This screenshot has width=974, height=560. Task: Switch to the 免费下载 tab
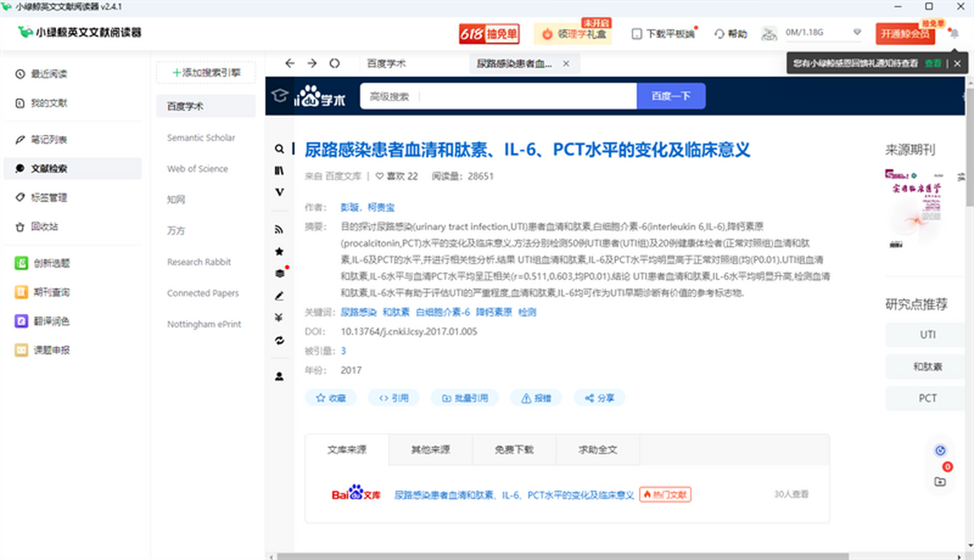coord(514,450)
